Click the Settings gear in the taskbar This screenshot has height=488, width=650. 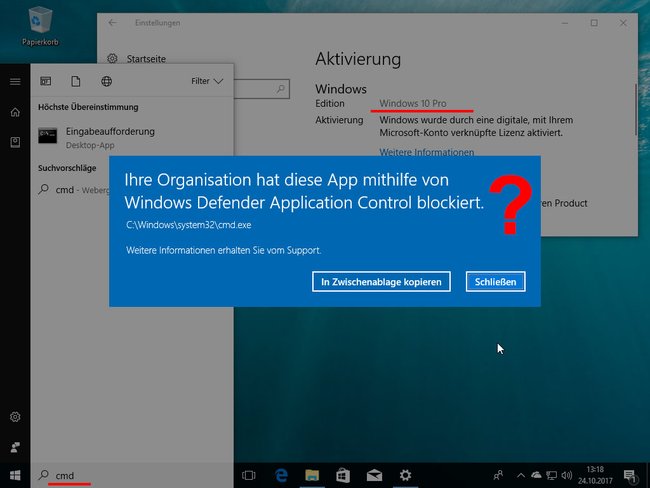point(405,476)
